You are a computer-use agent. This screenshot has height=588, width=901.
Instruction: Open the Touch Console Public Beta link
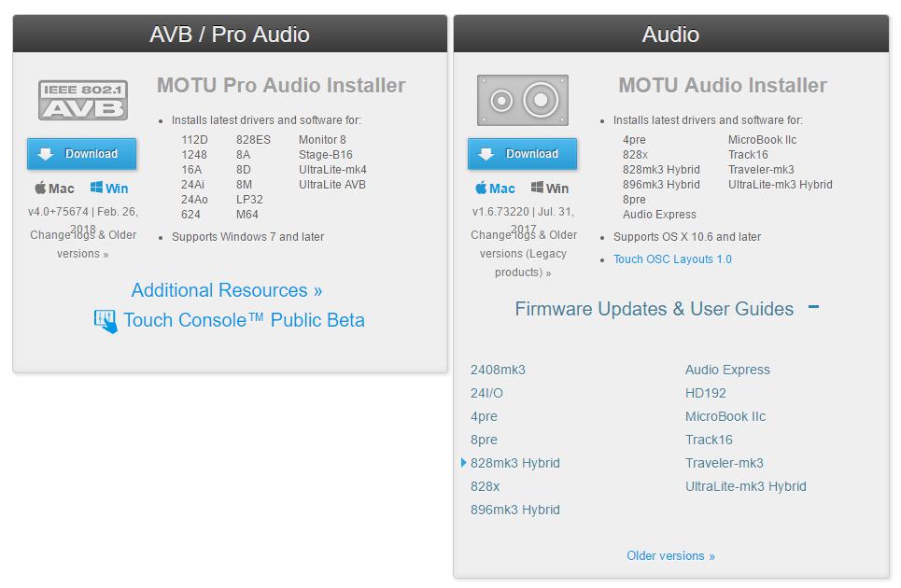244,320
